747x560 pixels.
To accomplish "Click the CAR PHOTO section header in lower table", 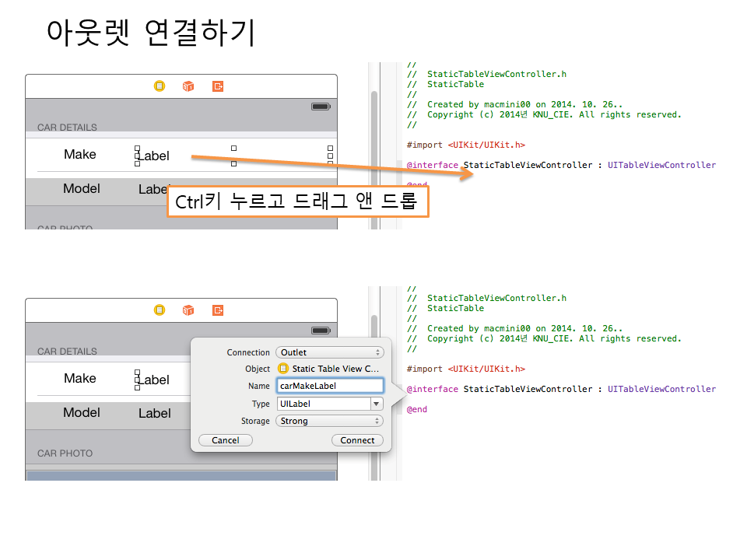I will 65,453.
